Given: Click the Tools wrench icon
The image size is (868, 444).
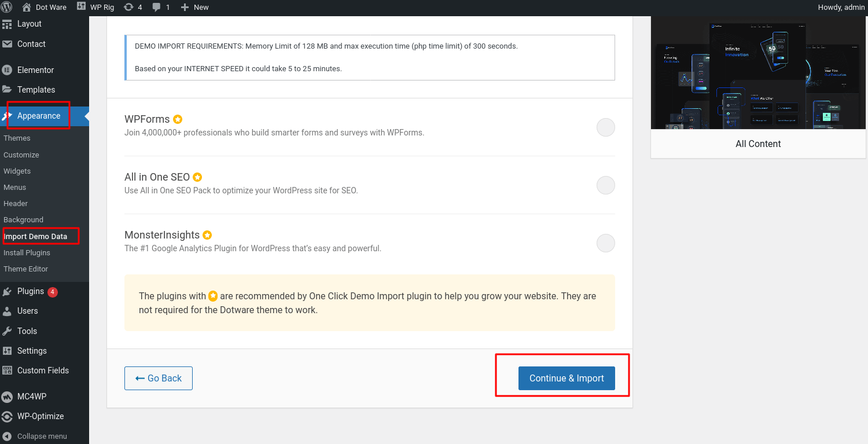Looking at the screenshot, I should (x=7, y=331).
